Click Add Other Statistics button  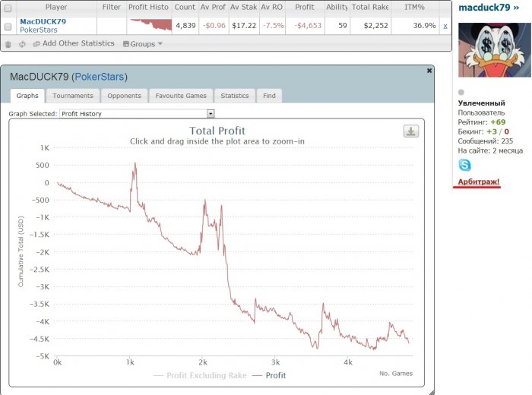(74, 43)
